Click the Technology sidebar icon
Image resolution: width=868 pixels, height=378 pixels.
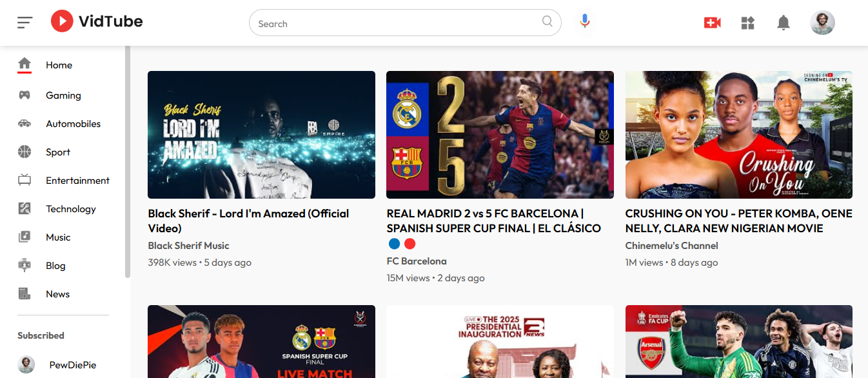25,208
